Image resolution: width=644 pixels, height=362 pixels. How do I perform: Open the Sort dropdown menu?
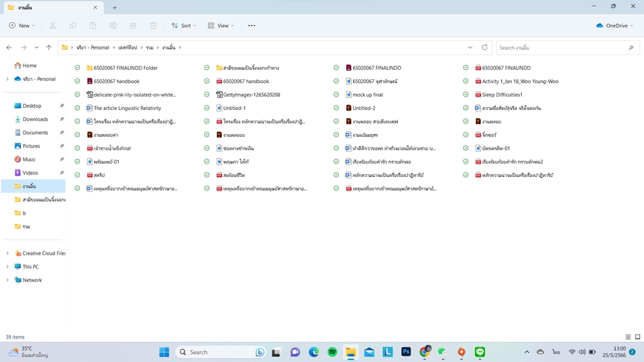184,25
